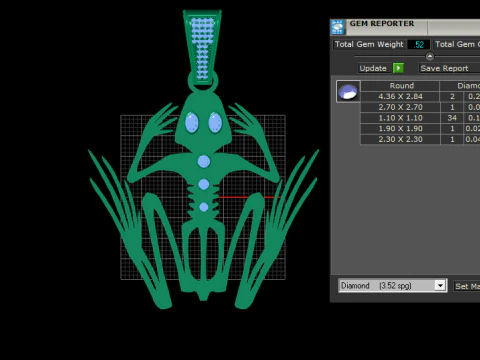
Task: Click the left oval eye gem on frog
Action: (192, 123)
